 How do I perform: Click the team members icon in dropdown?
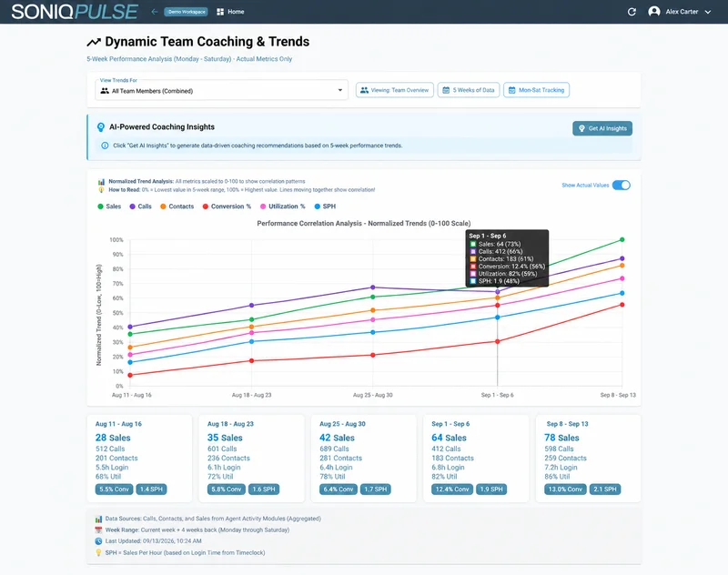(x=105, y=91)
